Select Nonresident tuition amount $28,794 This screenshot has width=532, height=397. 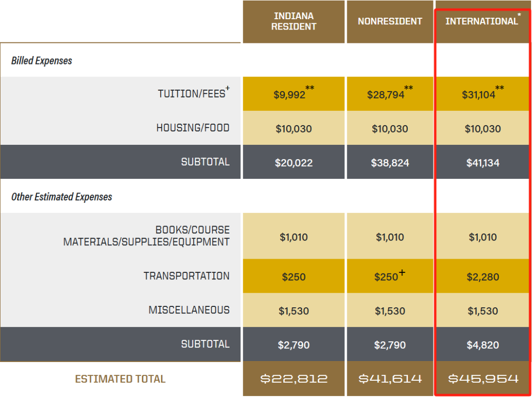point(386,95)
